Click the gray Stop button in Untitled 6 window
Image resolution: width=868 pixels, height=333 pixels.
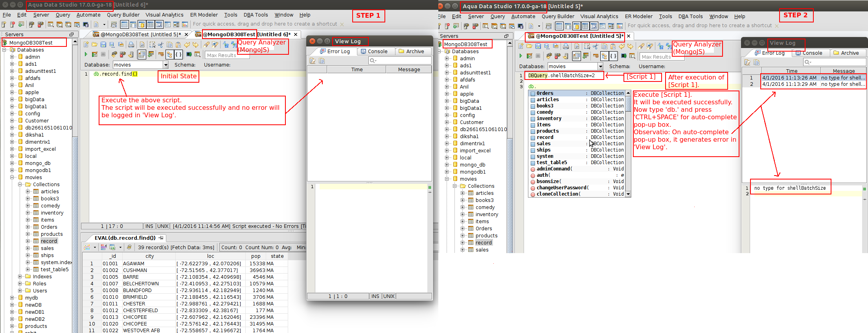103,54
